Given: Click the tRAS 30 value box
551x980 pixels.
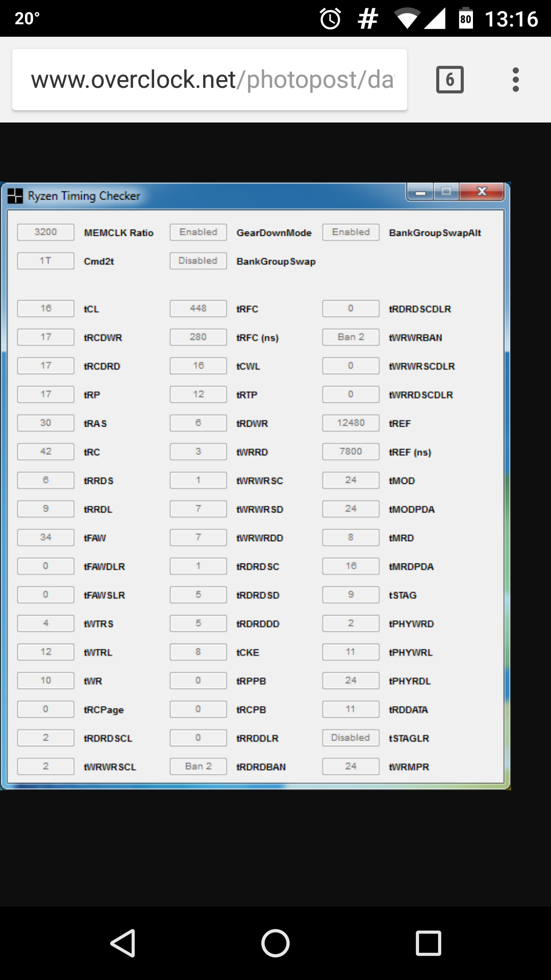Looking at the screenshot, I should pyautogui.click(x=46, y=423).
